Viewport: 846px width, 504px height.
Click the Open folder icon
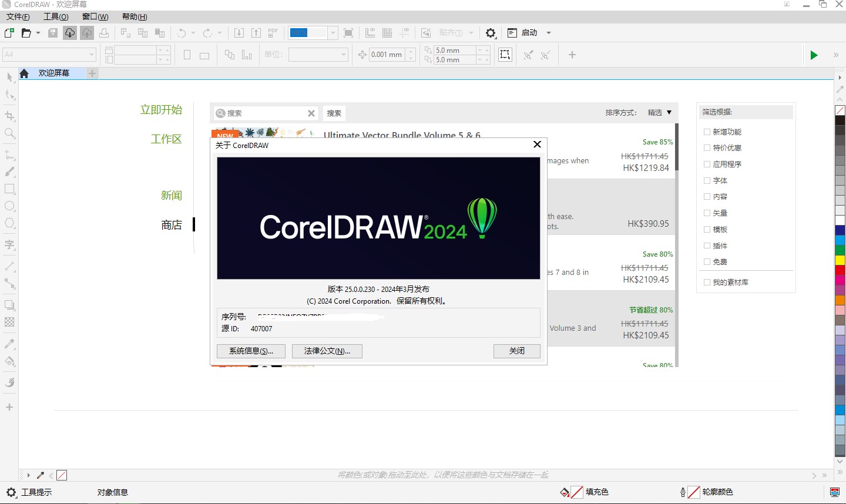click(x=26, y=33)
